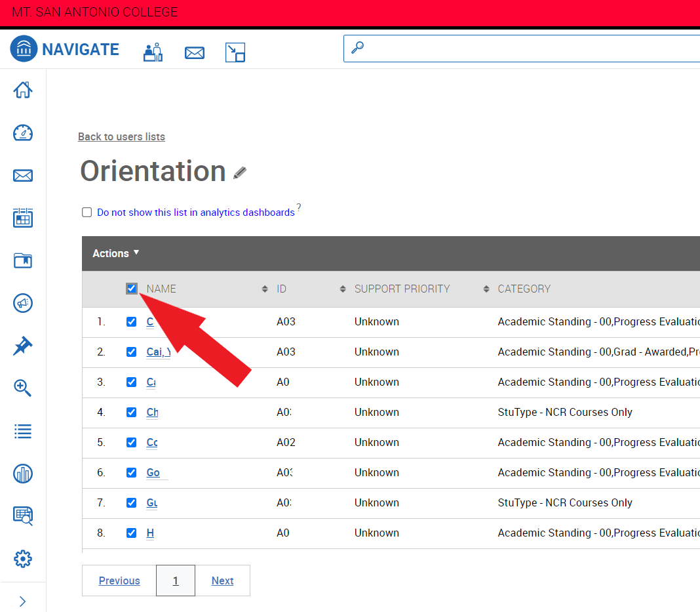Image resolution: width=700 pixels, height=612 pixels.
Task: Open the student appointments icon in top bar
Action: coord(153,52)
